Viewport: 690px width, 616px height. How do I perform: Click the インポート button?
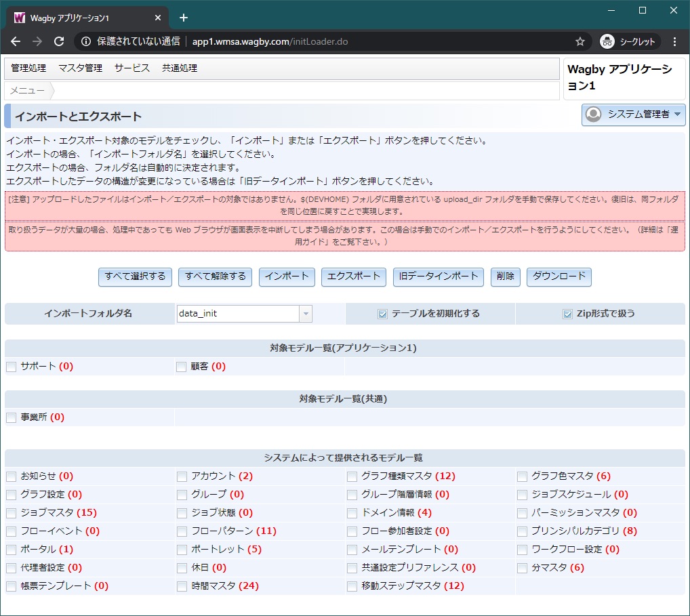[287, 276]
